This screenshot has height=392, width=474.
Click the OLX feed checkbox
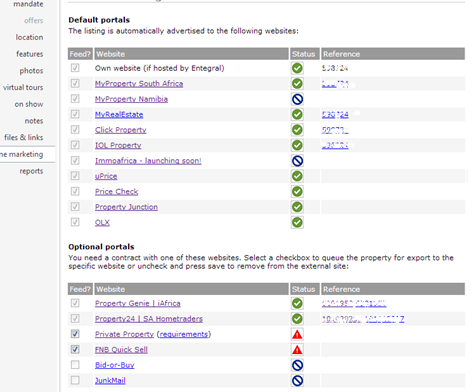75,222
